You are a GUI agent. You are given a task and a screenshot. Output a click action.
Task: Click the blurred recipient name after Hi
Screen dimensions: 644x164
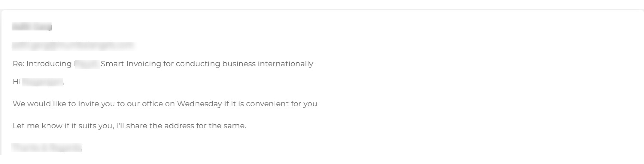coord(42,82)
